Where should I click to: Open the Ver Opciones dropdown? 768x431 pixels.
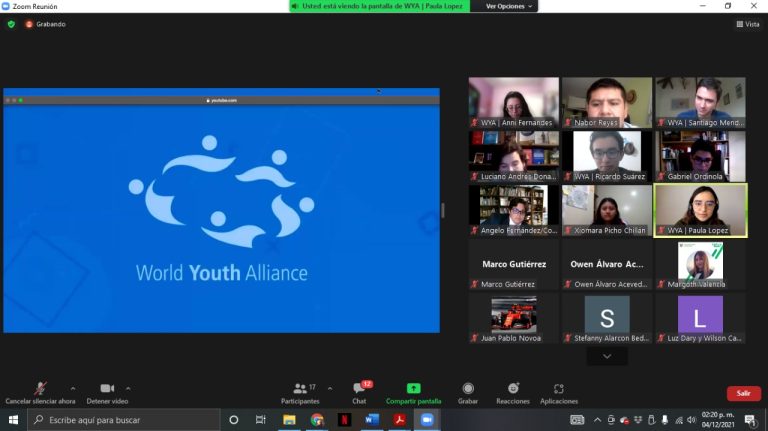(508, 6)
